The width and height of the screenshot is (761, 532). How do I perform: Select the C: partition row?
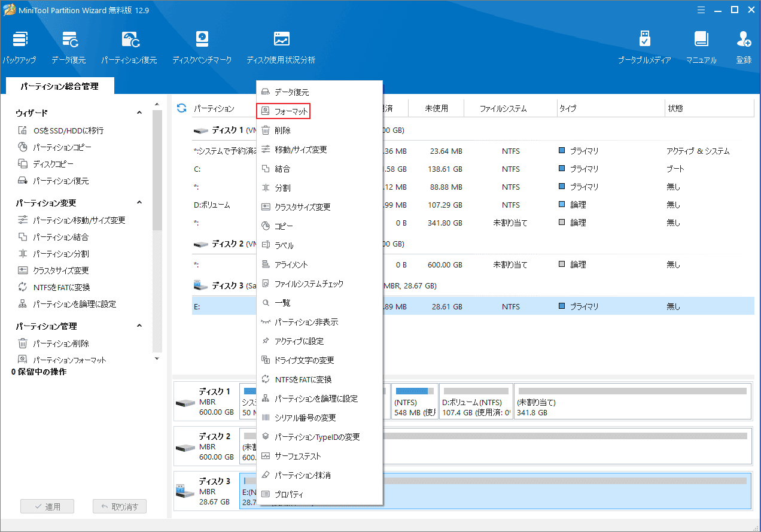473,169
